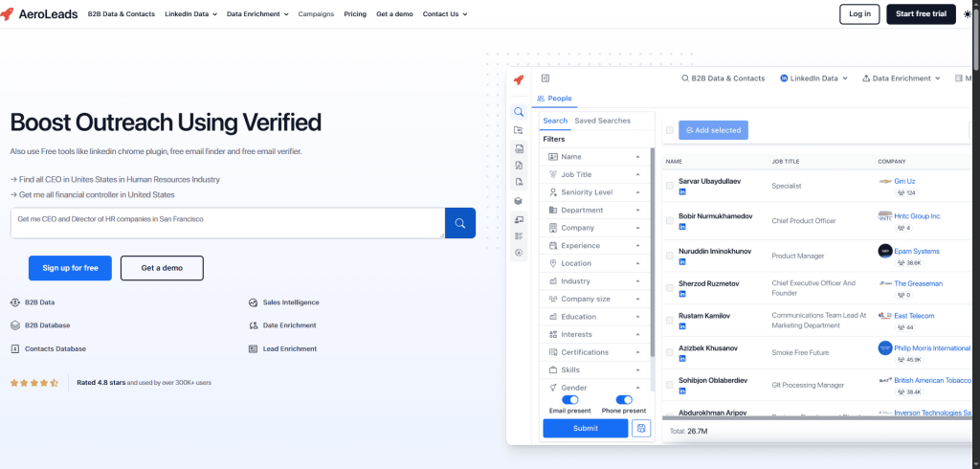980x469 pixels.
Task: Click the rocket icon in app preview sidebar
Action: coord(518,79)
